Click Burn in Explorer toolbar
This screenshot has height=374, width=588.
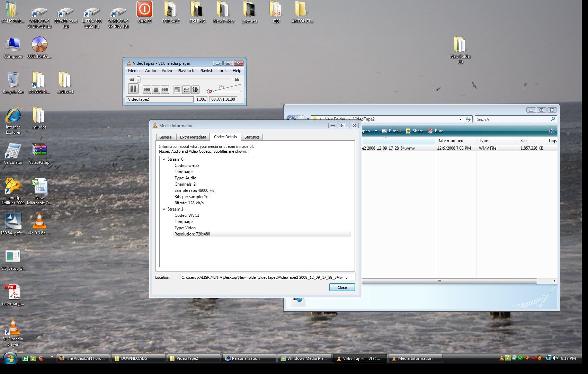tap(436, 131)
